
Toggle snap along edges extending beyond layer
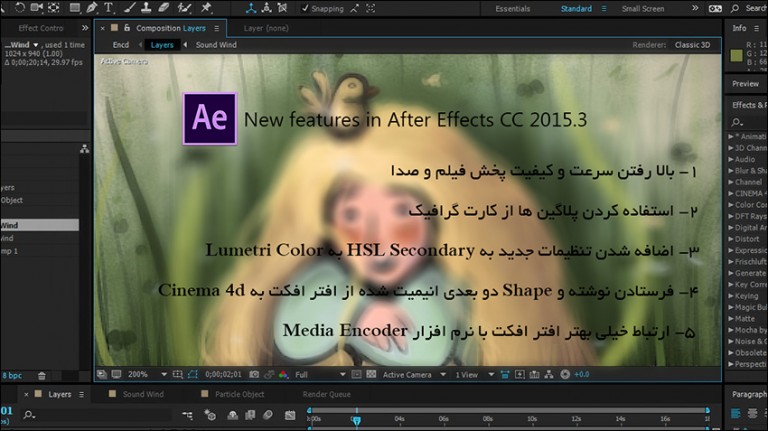tap(355, 8)
